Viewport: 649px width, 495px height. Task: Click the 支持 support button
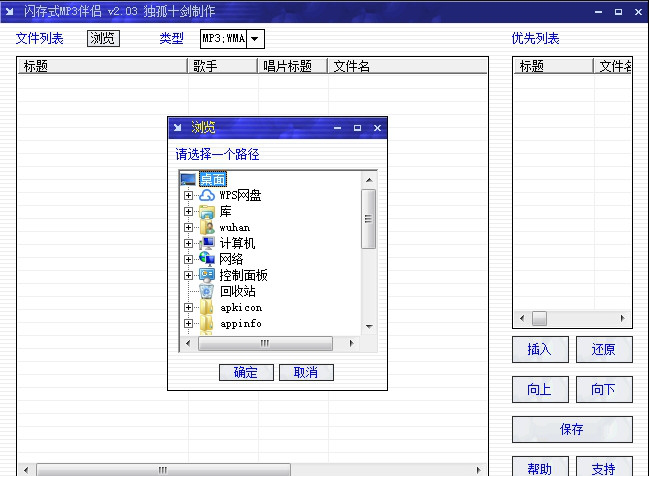click(x=604, y=468)
